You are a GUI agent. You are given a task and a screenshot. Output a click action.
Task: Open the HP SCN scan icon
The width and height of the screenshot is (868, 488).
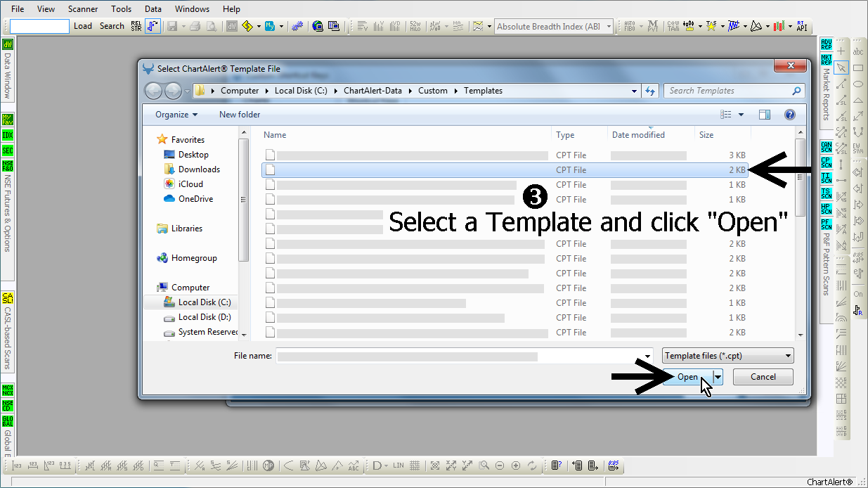[x=826, y=209]
